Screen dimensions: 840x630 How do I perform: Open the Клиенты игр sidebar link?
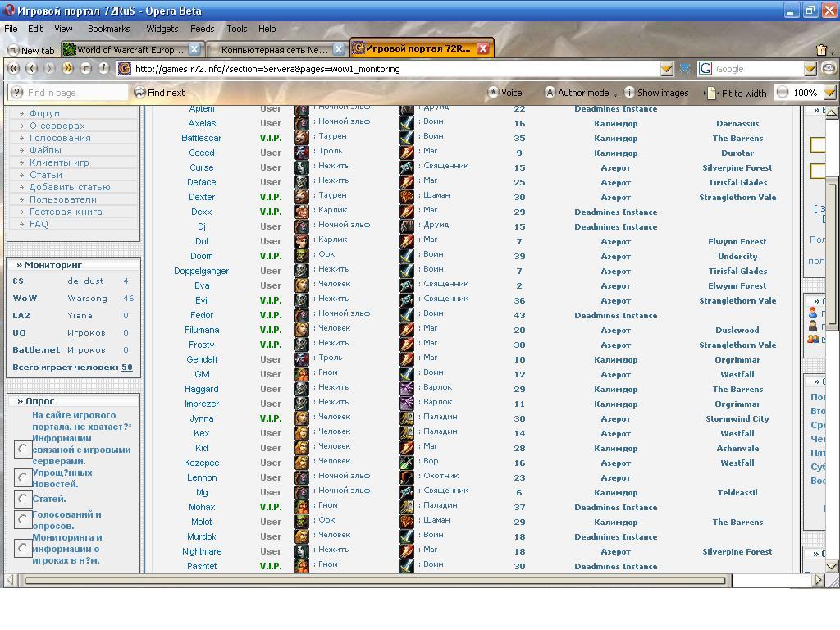click(x=59, y=163)
